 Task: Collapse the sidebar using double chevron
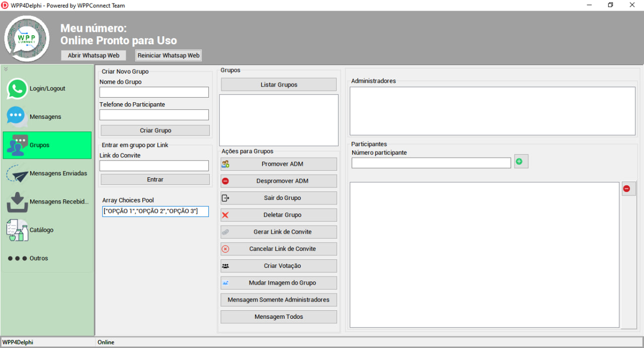point(6,69)
